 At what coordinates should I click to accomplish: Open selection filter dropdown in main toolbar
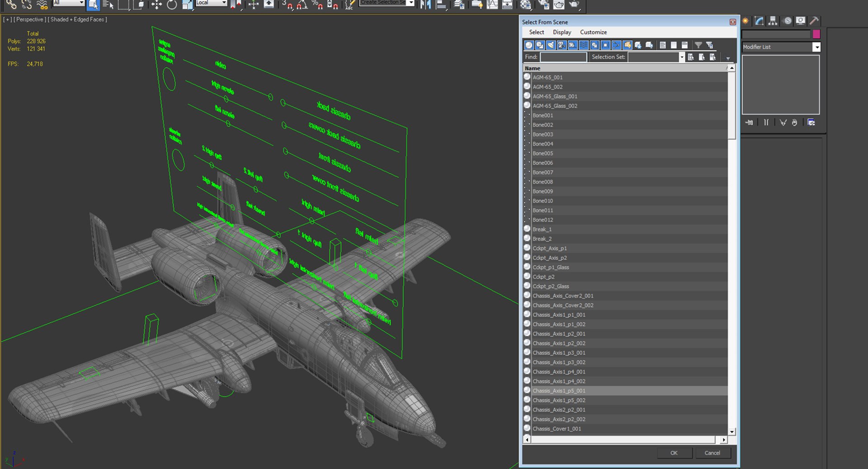[82, 3]
